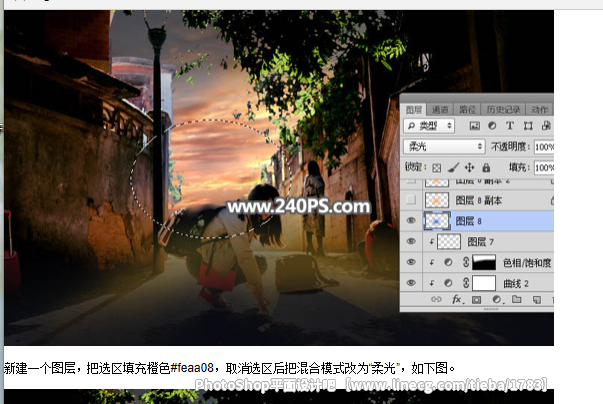Image resolution: width=603 pixels, height=404 pixels.
Task: Hide the 图层 7 layer
Action: tap(411, 241)
